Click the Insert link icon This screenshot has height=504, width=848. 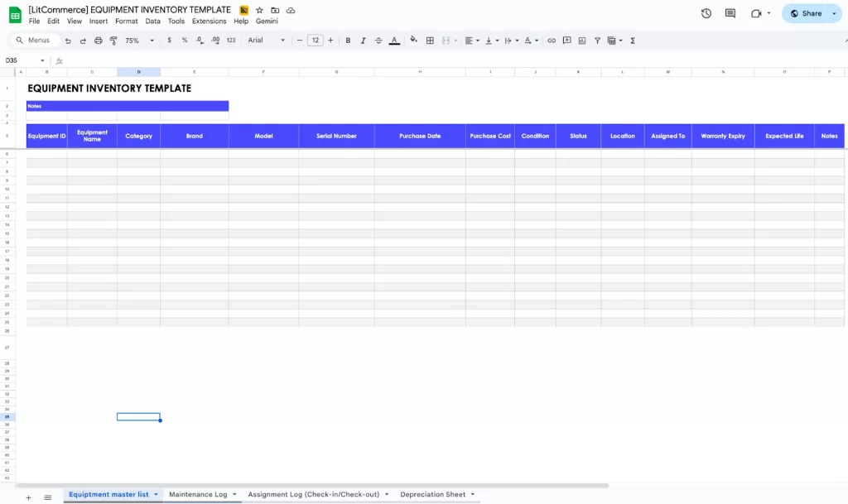click(x=552, y=40)
